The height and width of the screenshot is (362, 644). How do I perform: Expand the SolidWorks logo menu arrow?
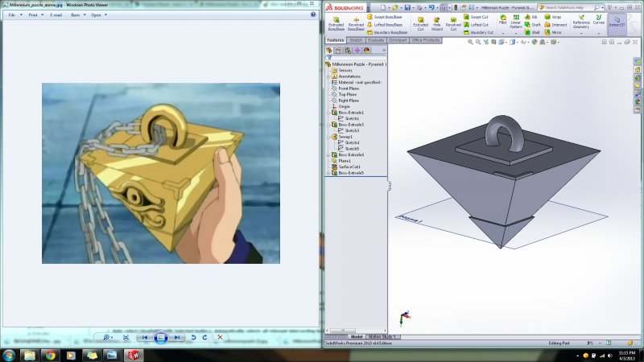point(368,7)
